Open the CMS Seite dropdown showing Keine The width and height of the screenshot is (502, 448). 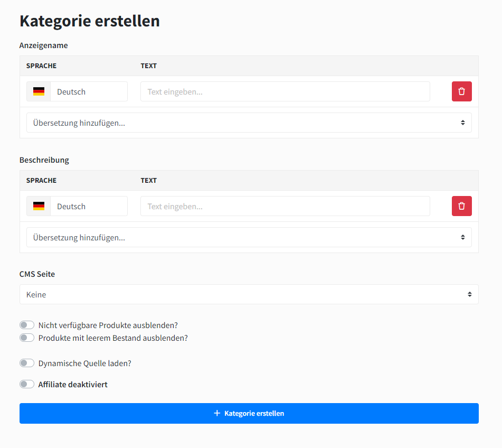tap(249, 294)
